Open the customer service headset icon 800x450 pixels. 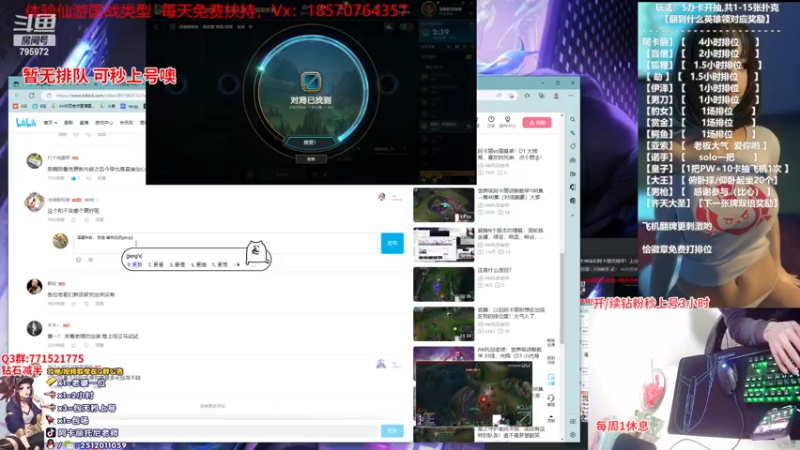[x=551, y=398]
